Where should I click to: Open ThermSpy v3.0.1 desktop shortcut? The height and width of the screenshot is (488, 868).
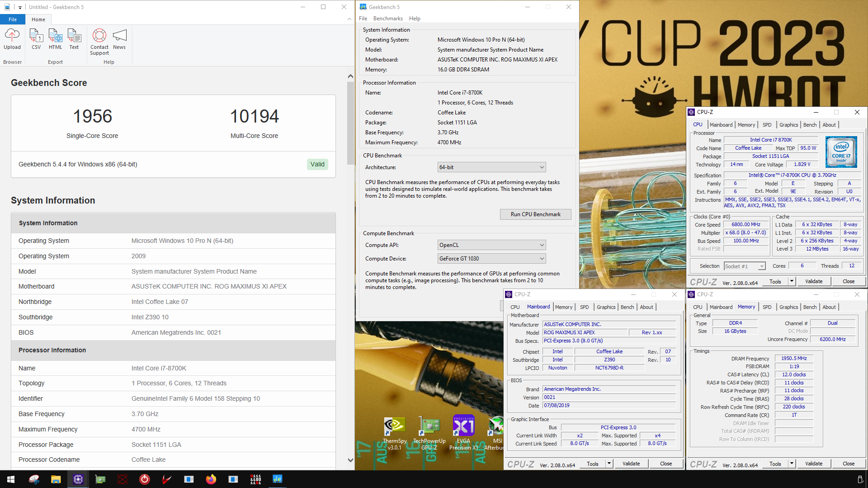click(x=394, y=433)
